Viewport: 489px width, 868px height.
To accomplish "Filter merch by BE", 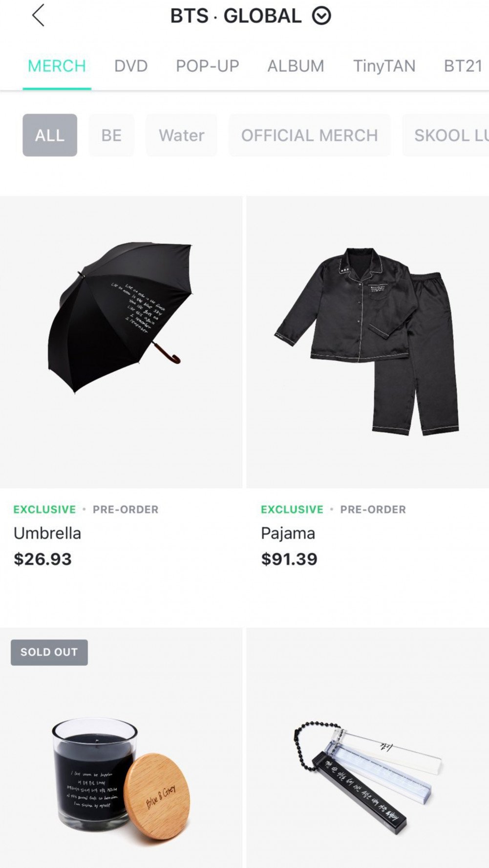I will [111, 135].
